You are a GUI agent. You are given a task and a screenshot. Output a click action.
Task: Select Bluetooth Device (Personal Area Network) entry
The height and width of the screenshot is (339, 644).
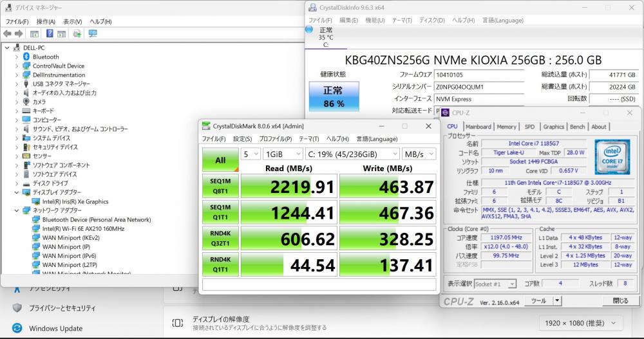[97, 219]
